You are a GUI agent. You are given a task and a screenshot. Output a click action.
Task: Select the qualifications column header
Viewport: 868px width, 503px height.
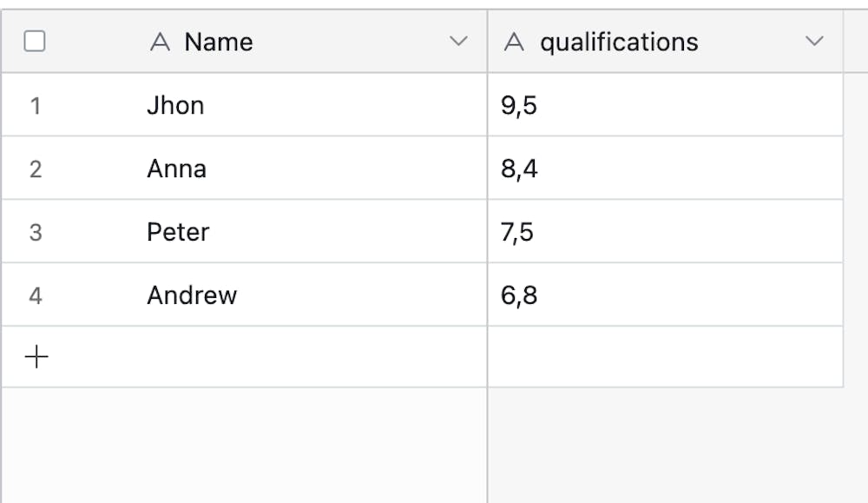(619, 42)
